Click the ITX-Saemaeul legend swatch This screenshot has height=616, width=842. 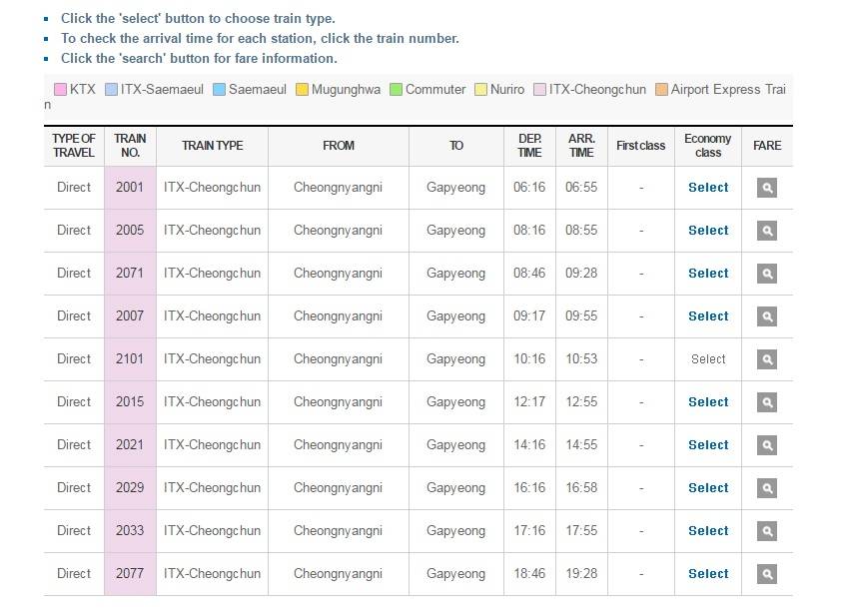[x=111, y=89]
